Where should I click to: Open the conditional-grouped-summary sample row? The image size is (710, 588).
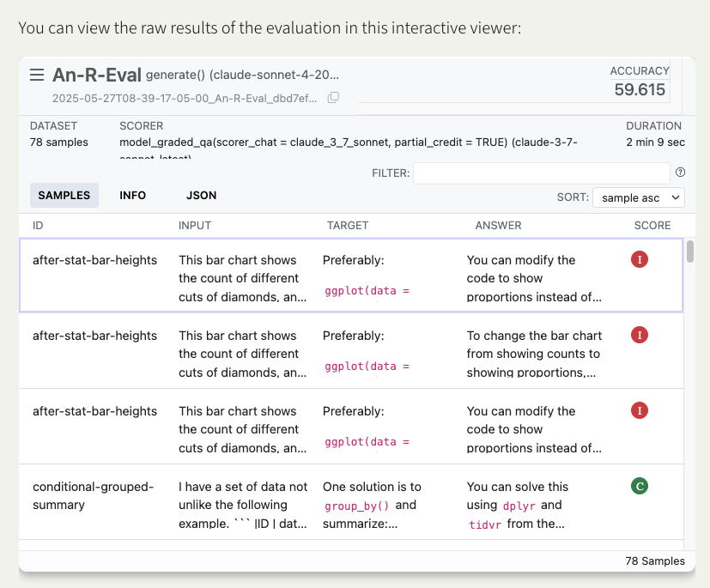pos(93,495)
